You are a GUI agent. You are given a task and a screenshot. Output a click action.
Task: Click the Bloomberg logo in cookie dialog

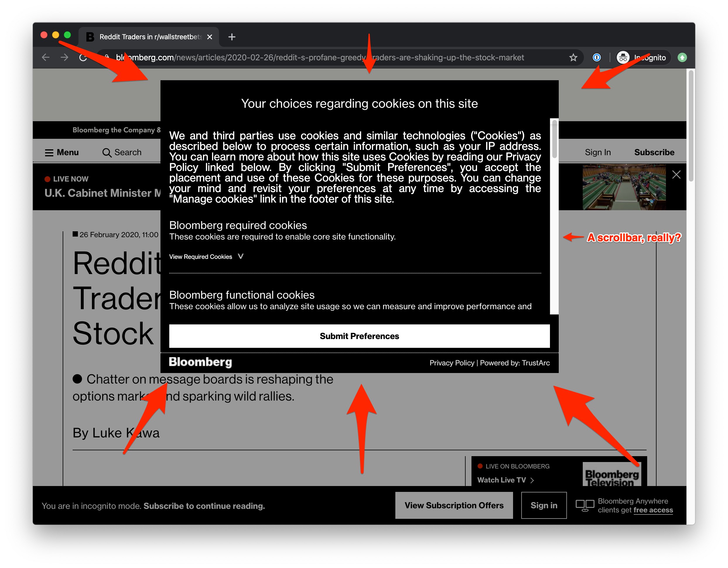tap(200, 362)
